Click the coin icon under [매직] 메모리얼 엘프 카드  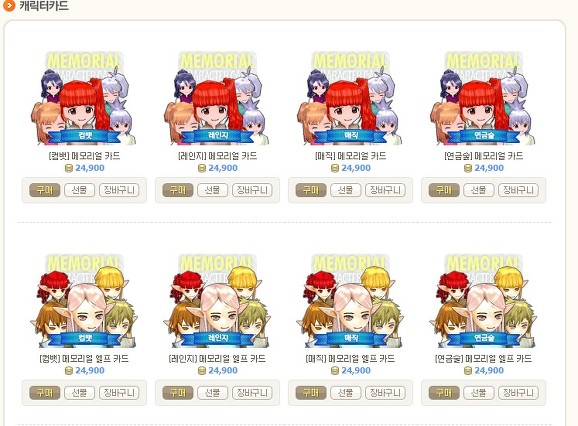coord(335,371)
